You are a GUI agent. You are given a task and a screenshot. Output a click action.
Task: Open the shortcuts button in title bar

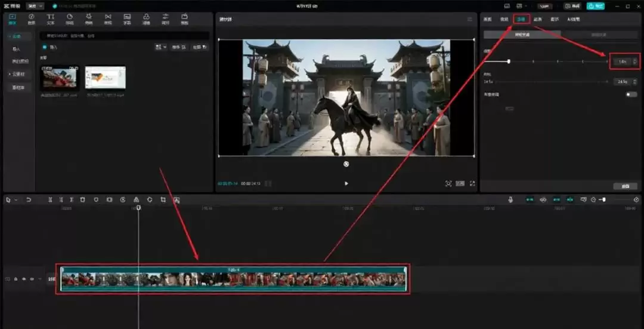[x=507, y=6]
